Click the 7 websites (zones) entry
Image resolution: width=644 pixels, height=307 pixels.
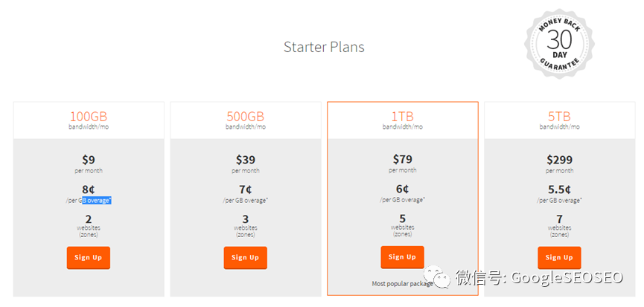click(x=559, y=225)
